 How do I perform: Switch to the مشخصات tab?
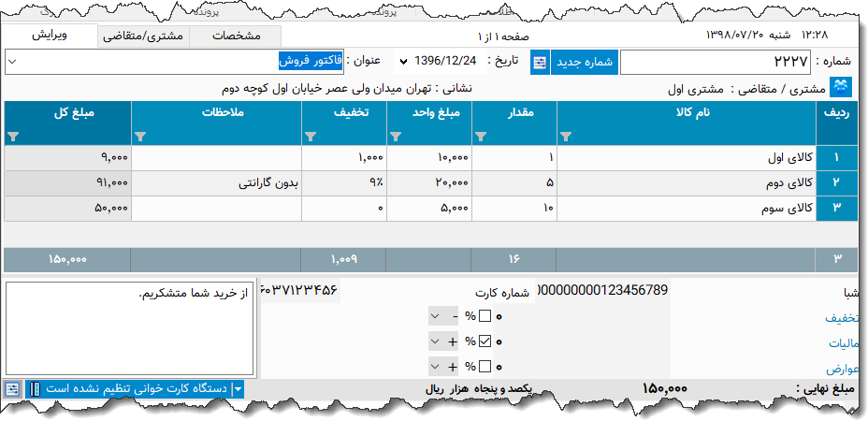[236, 36]
